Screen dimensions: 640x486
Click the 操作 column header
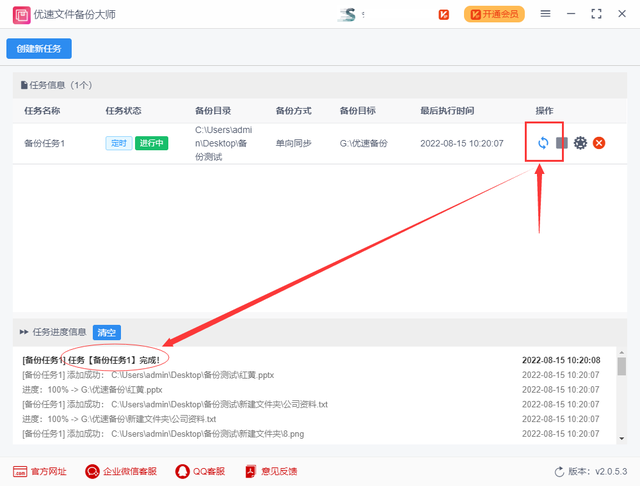tap(544, 111)
